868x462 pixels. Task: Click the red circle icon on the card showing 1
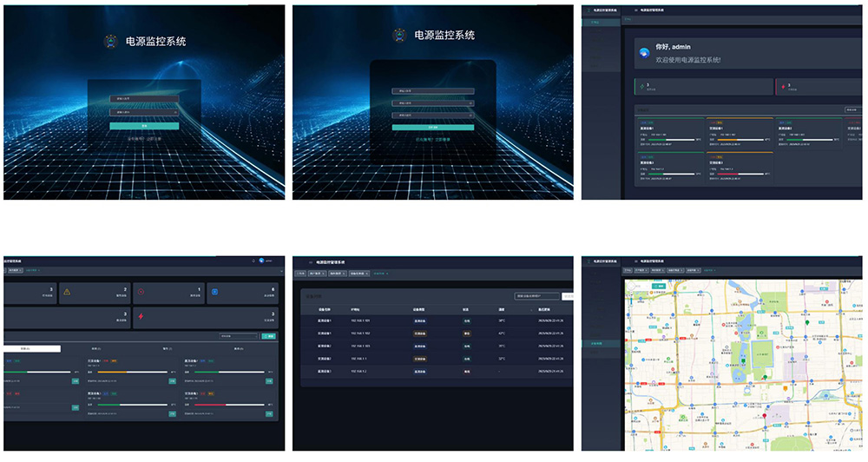[141, 292]
